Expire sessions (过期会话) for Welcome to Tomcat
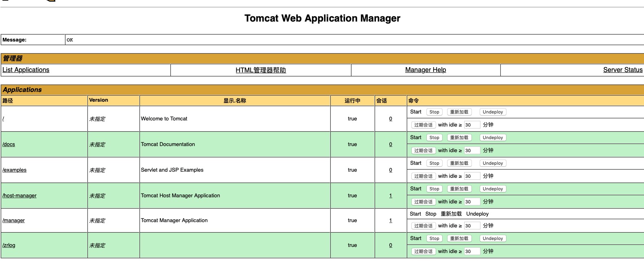Viewport: 644px width, 264px height. (423, 125)
